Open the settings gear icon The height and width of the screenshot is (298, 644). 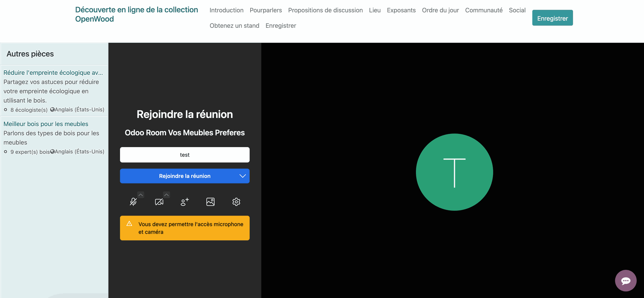point(236,202)
